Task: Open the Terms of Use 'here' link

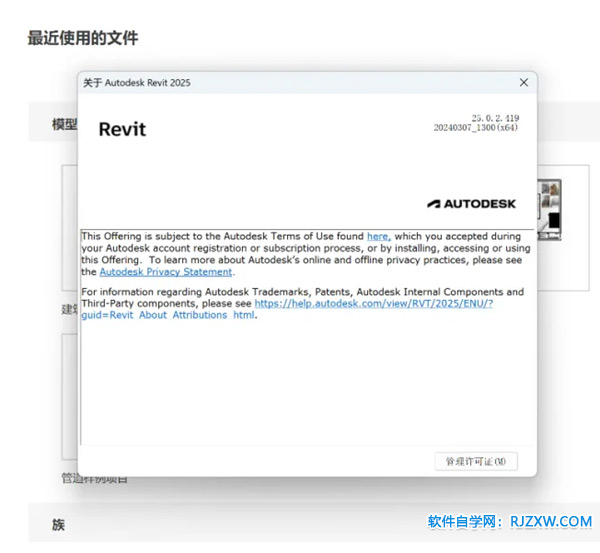Action: pos(378,236)
